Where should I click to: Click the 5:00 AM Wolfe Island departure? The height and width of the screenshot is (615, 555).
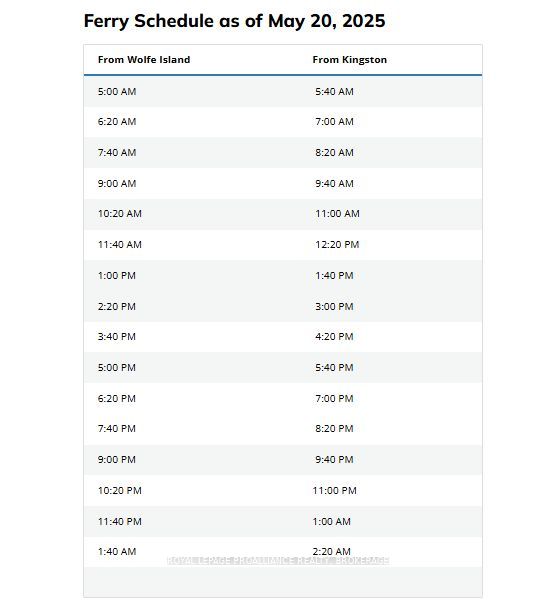(117, 91)
